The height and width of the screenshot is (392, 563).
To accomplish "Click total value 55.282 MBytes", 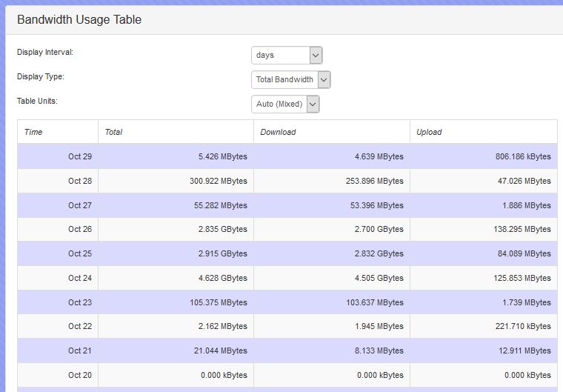I will [x=221, y=205].
